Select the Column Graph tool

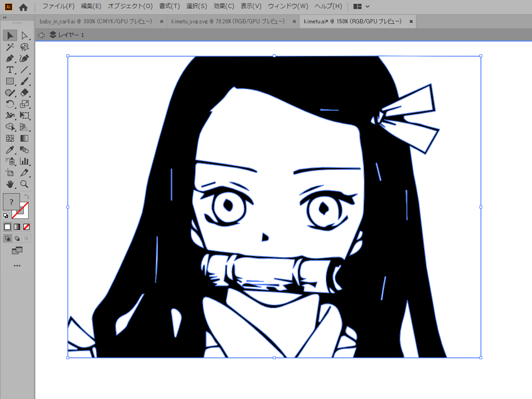tap(24, 161)
